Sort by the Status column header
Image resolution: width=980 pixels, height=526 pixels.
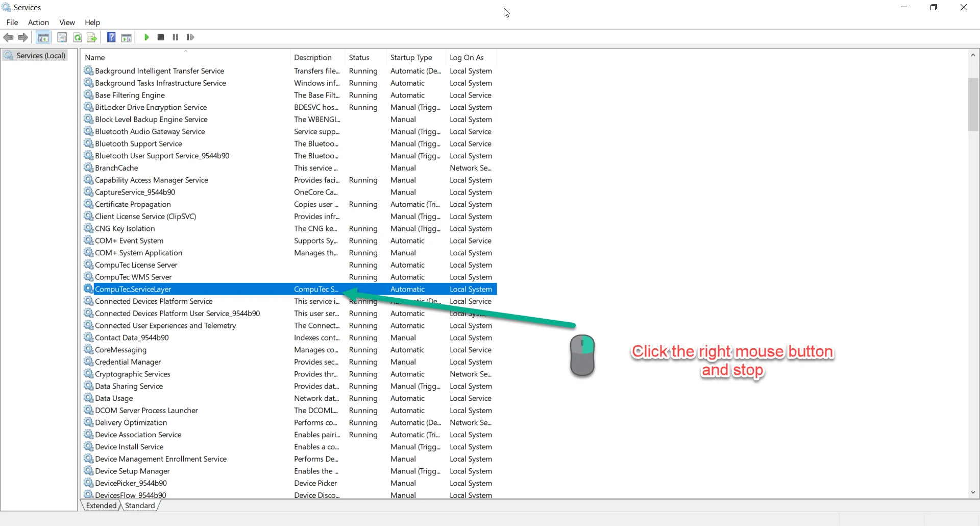(359, 58)
